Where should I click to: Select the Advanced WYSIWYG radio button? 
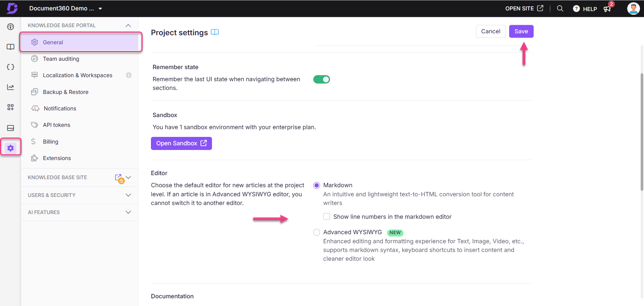tap(316, 233)
